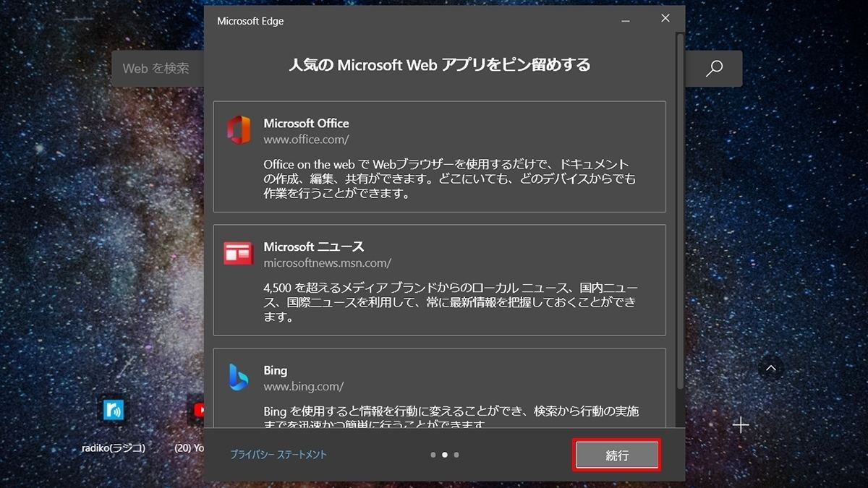Click the dialog's vertical scrollbar thumb
868x488 pixels.
pos(679,210)
